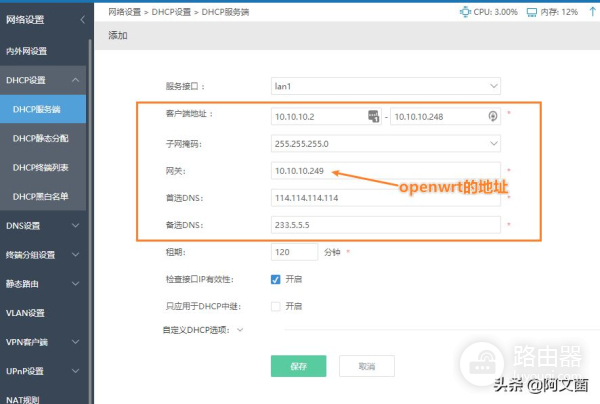This screenshot has width=600, height=404.
Task: Click the upload arrow icon at top right
Action: (x=592, y=11)
